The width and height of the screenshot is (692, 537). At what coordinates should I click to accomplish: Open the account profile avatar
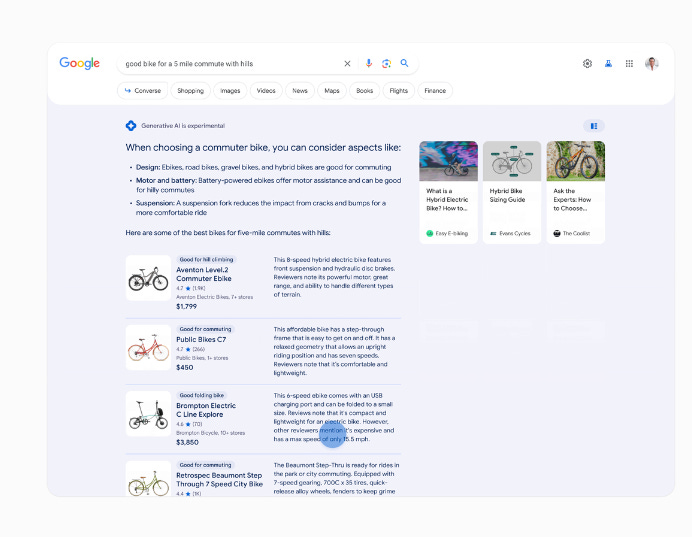tap(651, 64)
